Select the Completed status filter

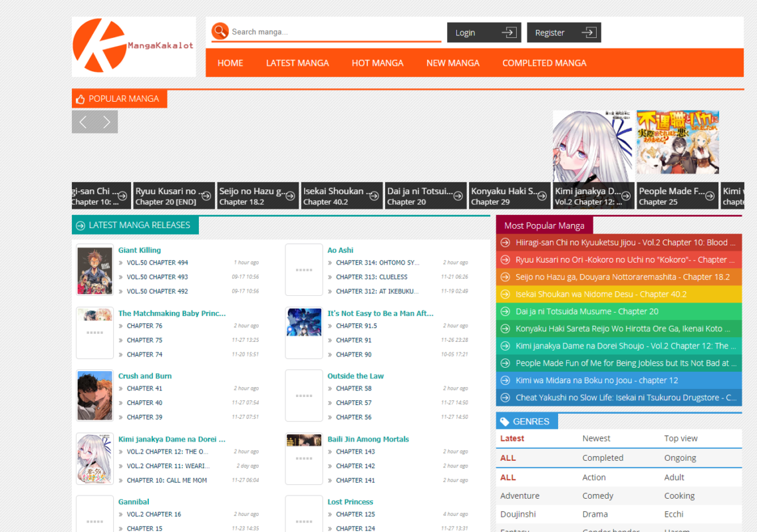tap(603, 458)
